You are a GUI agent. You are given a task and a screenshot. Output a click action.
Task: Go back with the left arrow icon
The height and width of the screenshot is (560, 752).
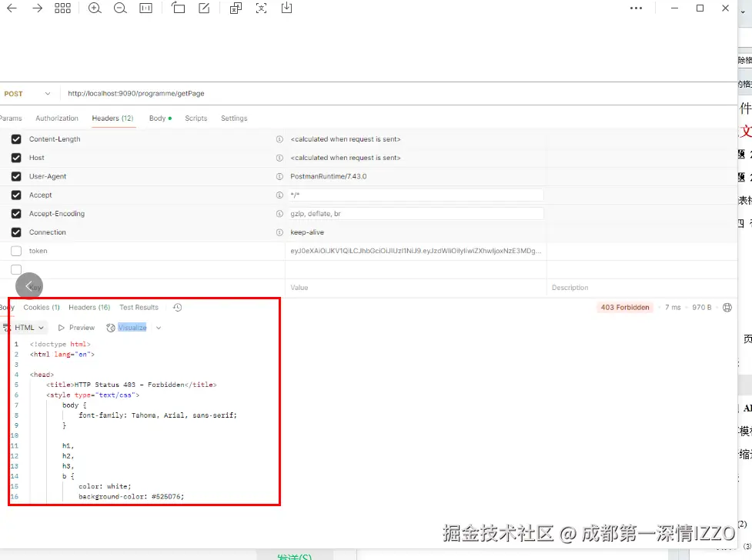coord(12,8)
